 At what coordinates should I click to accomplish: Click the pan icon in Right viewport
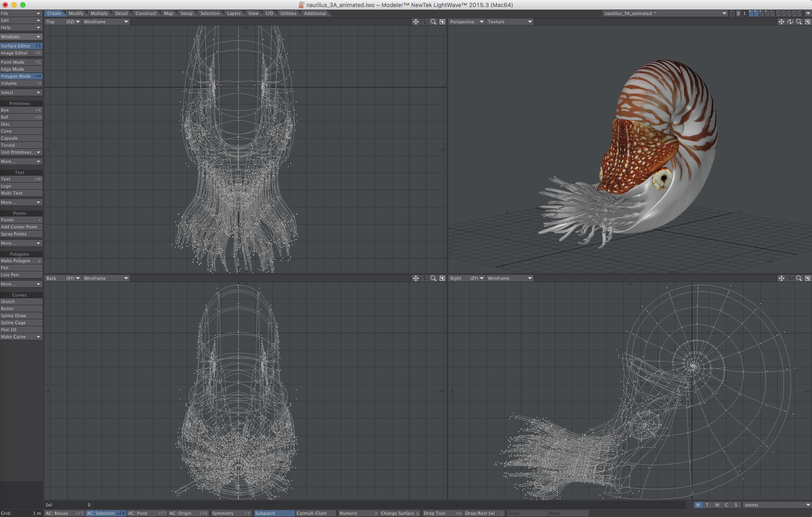781,278
